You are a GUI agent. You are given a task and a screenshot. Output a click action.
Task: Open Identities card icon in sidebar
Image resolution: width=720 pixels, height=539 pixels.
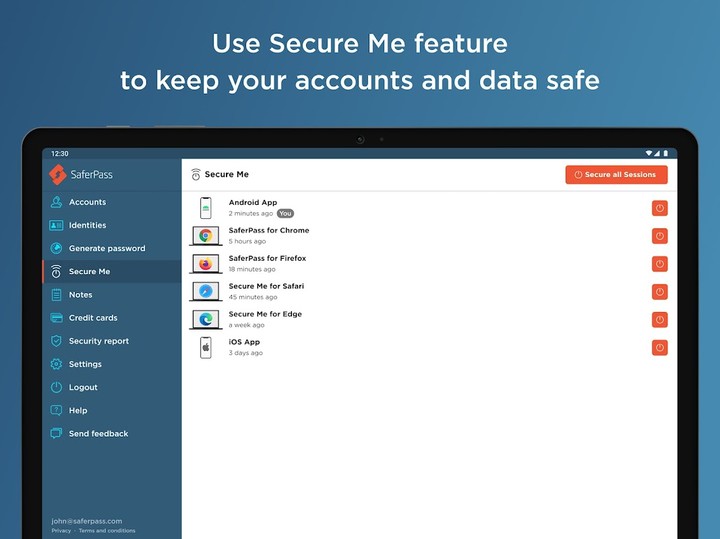(56, 225)
